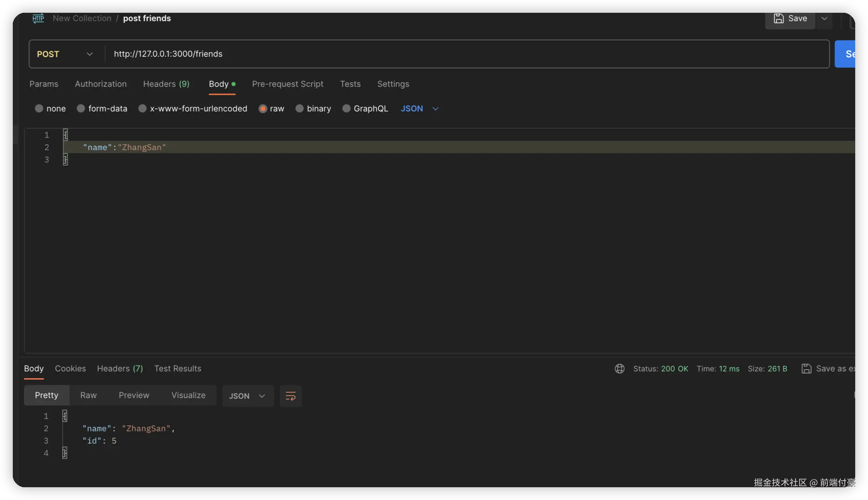Click the Save as example icon
This screenshot has height=500, width=868.
pos(806,369)
